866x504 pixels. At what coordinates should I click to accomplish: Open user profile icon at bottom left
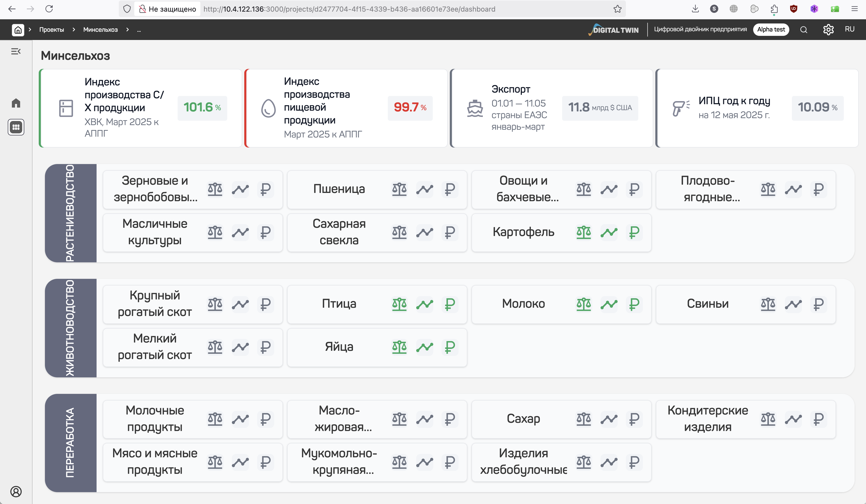pos(16,491)
